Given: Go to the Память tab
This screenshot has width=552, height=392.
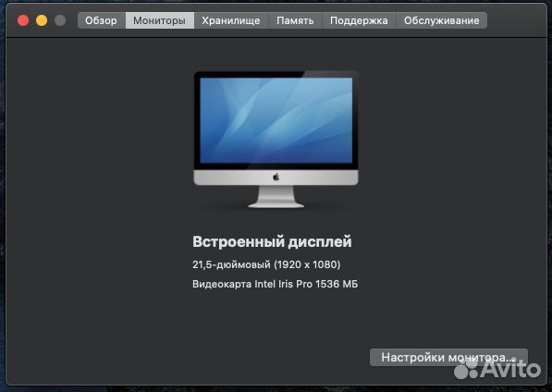Looking at the screenshot, I should pos(295,20).
